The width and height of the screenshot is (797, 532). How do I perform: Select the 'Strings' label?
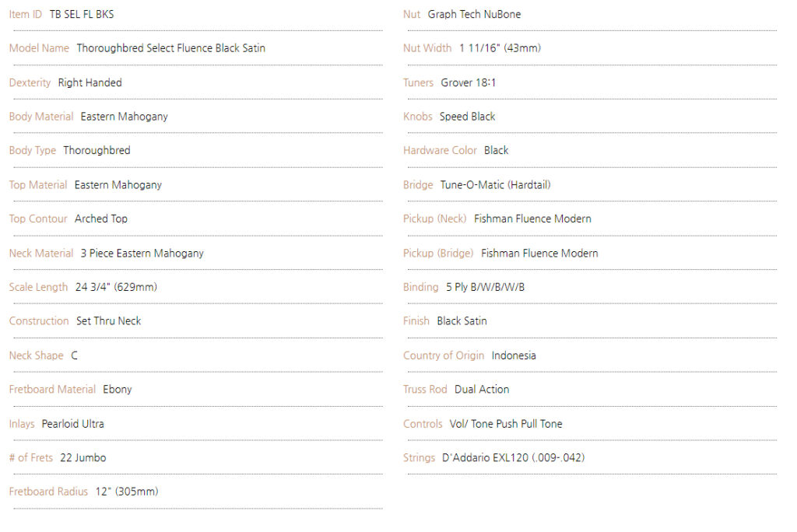coord(420,458)
